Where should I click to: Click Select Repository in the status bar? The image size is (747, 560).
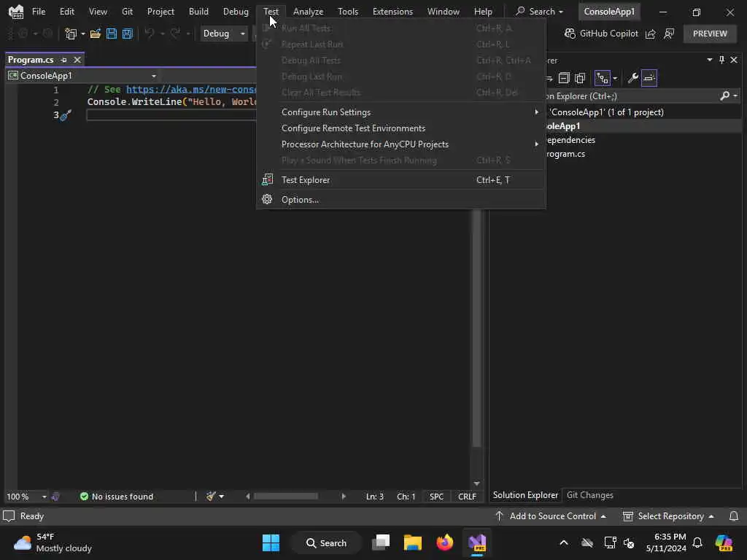(x=669, y=516)
